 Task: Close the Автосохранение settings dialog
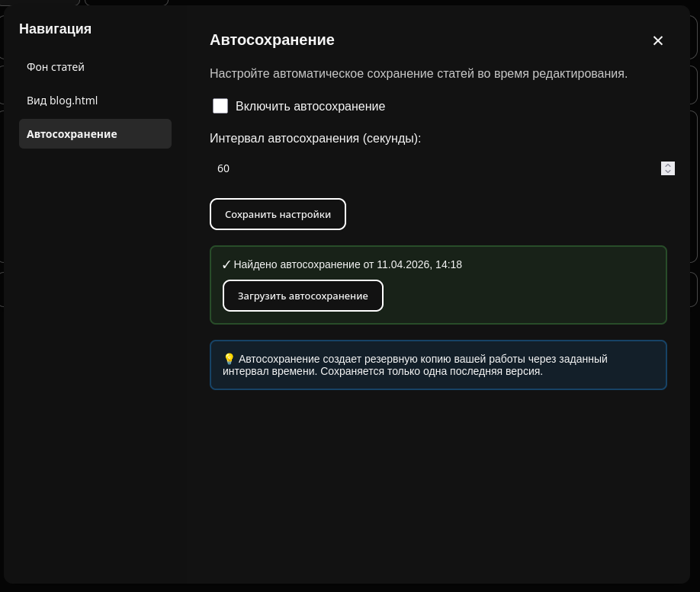click(x=657, y=41)
